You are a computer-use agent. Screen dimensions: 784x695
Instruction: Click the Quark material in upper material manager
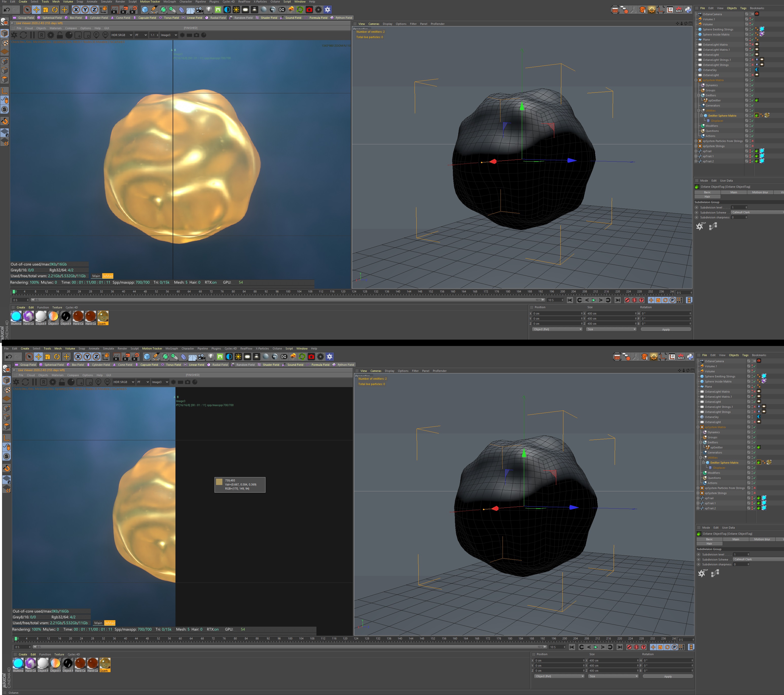click(x=103, y=318)
